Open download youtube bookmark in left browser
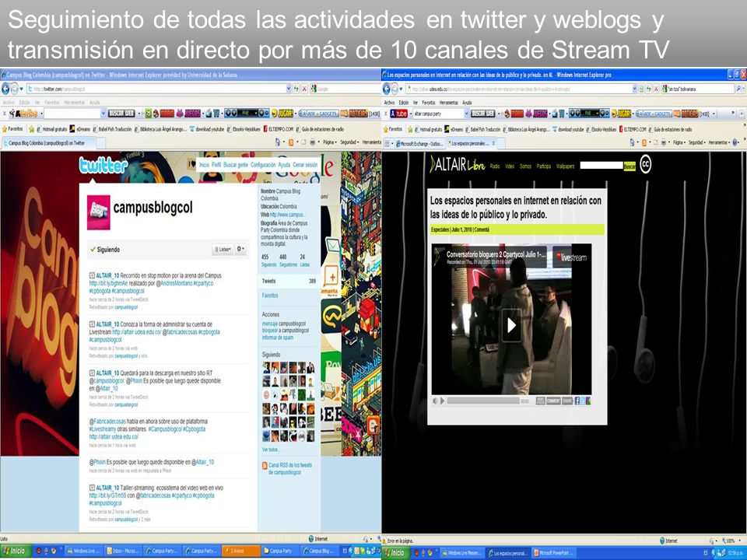Screen dimensions: 747x560 pos(206,129)
